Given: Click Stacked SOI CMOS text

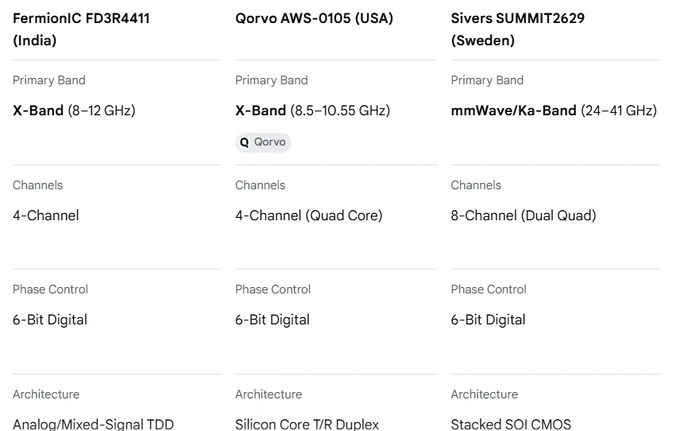Looking at the screenshot, I should (x=511, y=424).
